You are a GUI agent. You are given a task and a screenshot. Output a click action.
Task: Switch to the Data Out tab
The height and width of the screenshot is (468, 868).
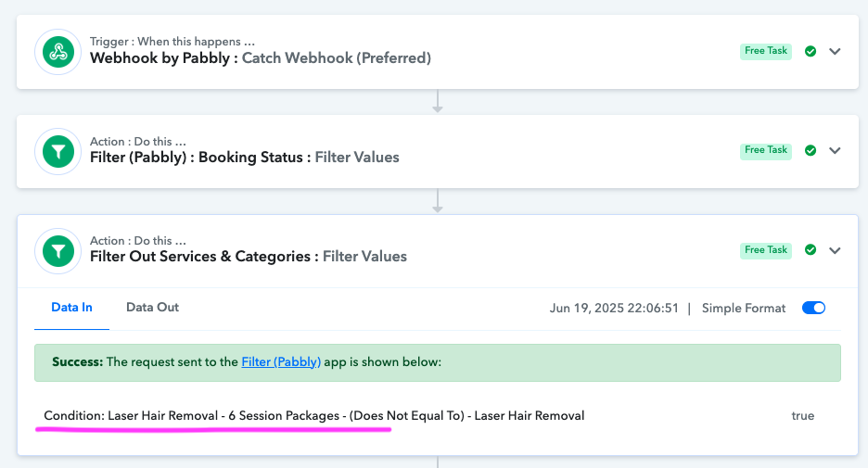[x=152, y=308]
